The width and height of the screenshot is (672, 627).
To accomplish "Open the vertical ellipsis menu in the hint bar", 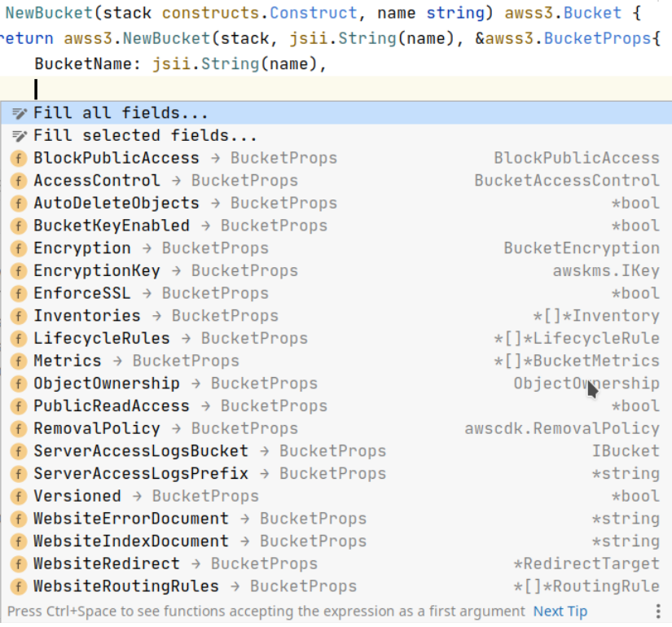I will [x=658, y=612].
